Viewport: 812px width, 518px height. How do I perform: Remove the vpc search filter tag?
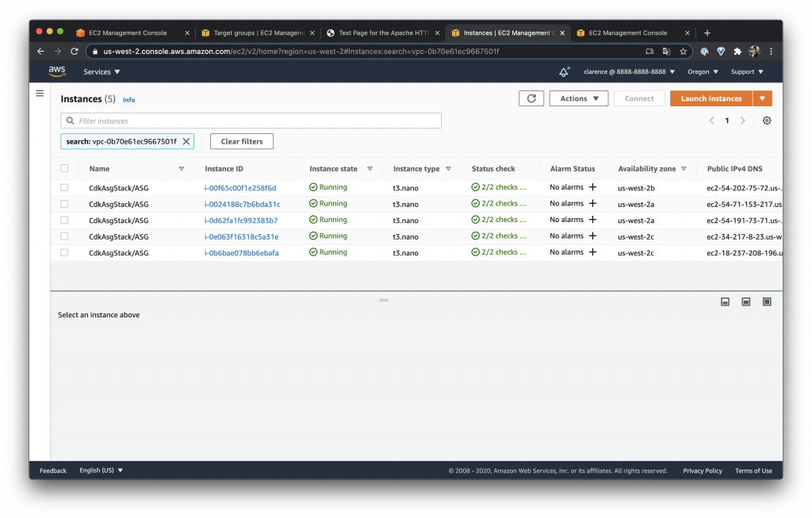pyautogui.click(x=186, y=141)
